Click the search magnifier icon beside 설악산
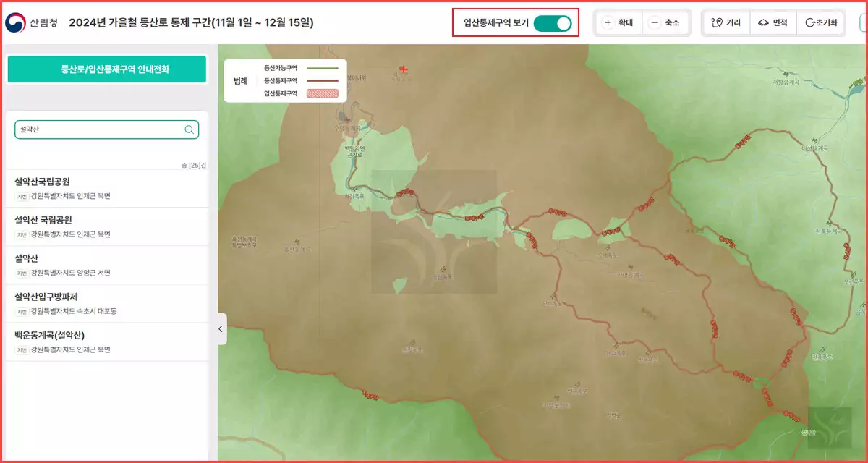Viewport: 868px width, 463px height. tap(188, 129)
